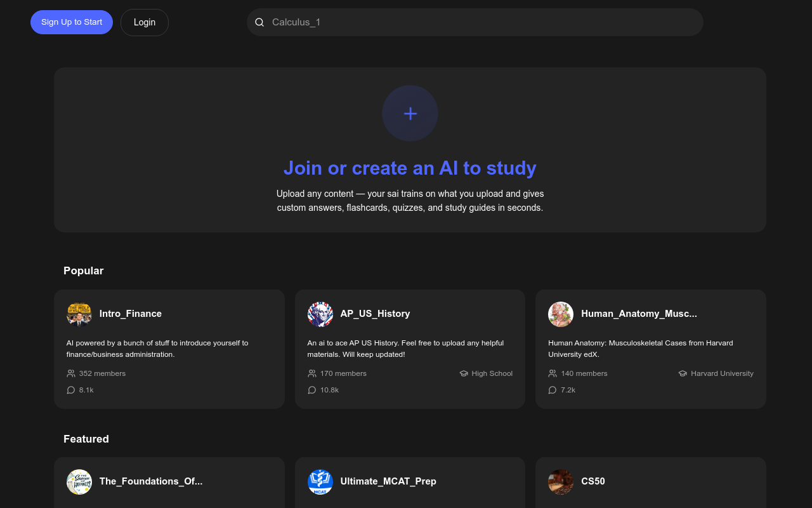Click members icon on Intro_Finance card

pos(71,373)
